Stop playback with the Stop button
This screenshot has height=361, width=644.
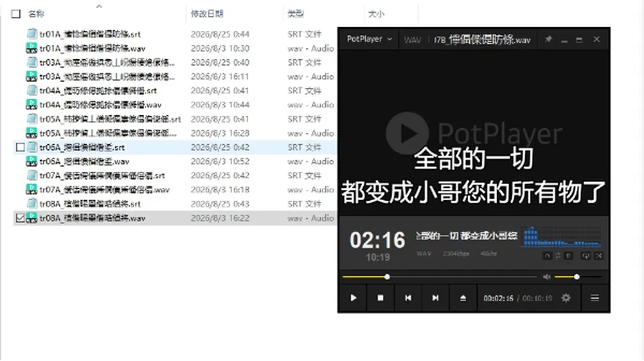click(x=380, y=298)
